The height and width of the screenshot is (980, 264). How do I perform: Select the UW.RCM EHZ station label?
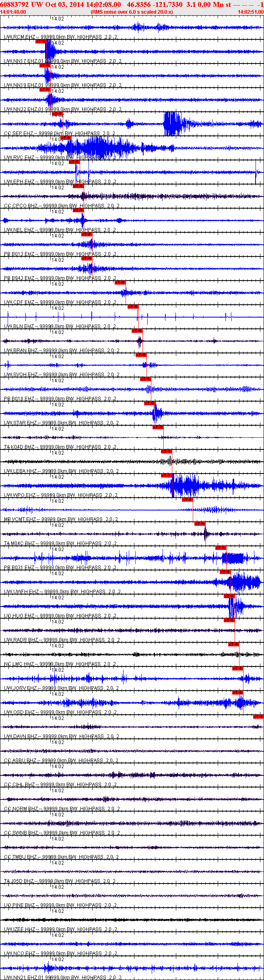pos(19,37)
